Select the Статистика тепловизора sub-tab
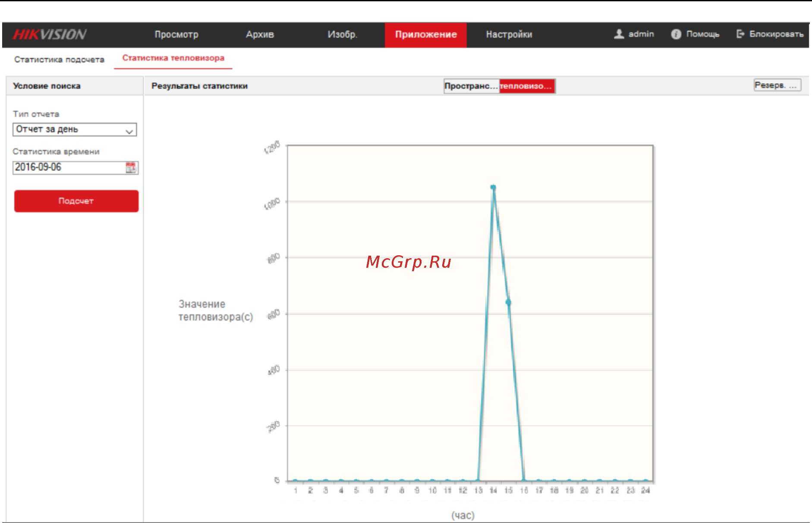This screenshot has width=812, height=523. point(173,58)
